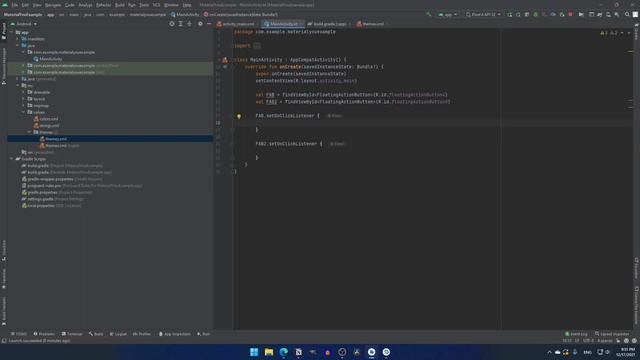This screenshot has width=640, height=360.
Task: Click the red Stop button
Action: [571, 15]
